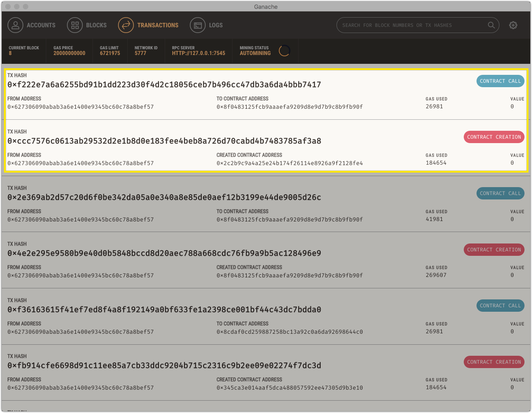This screenshot has height=413, width=532.
Task: Open transaction hash 0xf36163615f41ef7e…
Action: coord(164,310)
